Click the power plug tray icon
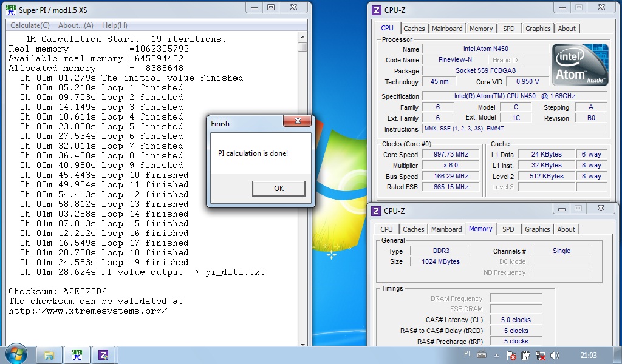The width and height of the screenshot is (622, 364). 525,356
